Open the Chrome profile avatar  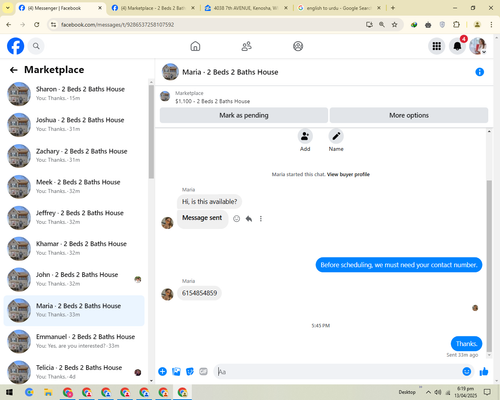tap(477, 24)
